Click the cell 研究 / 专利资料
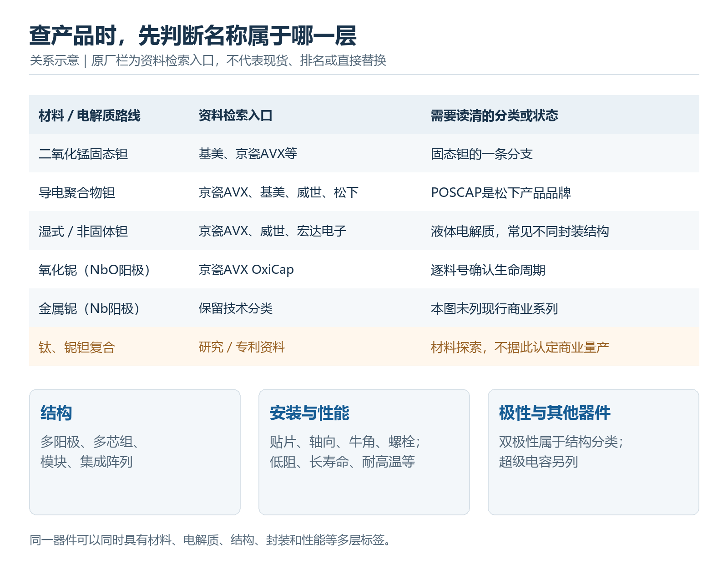 click(x=242, y=347)
